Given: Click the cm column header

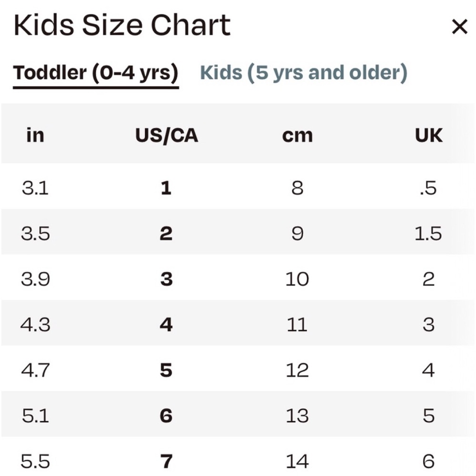Looking at the screenshot, I should [x=297, y=135].
